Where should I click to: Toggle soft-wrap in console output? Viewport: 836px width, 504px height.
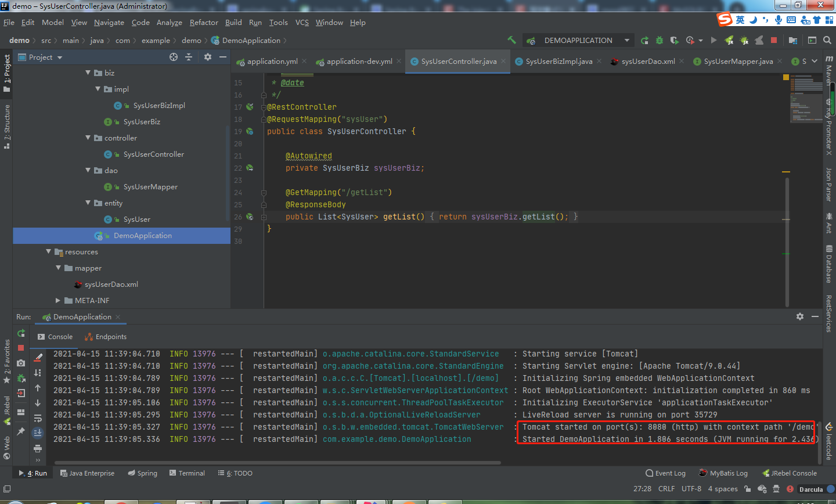[x=38, y=417]
